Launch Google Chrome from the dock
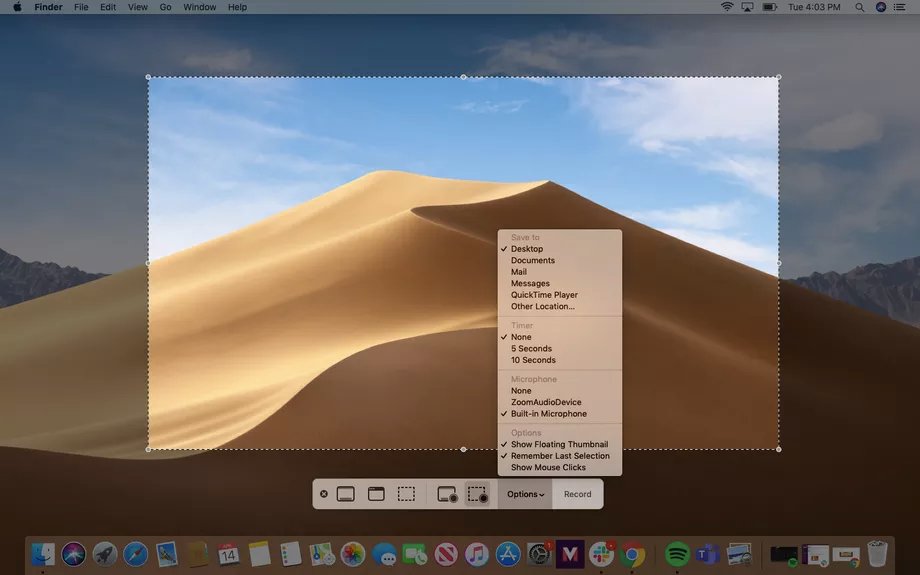 pyautogui.click(x=631, y=553)
